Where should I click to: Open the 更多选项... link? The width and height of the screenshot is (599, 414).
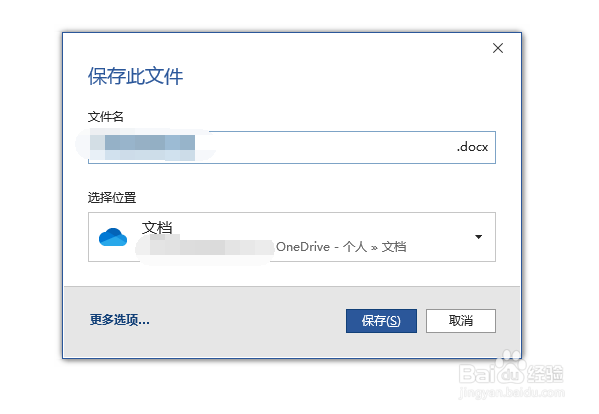click(x=120, y=320)
